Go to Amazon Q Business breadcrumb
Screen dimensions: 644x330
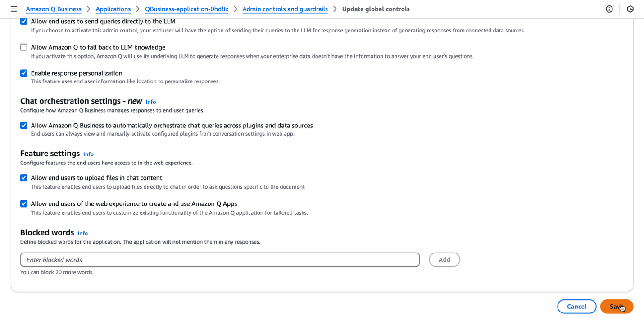(x=54, y=9)
